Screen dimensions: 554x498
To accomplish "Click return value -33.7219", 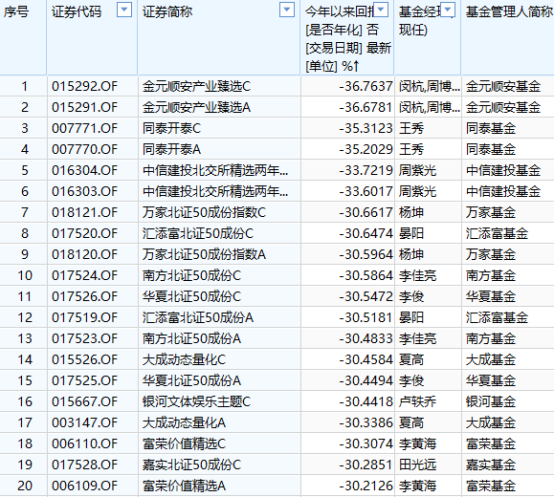I will pos(366,170).
